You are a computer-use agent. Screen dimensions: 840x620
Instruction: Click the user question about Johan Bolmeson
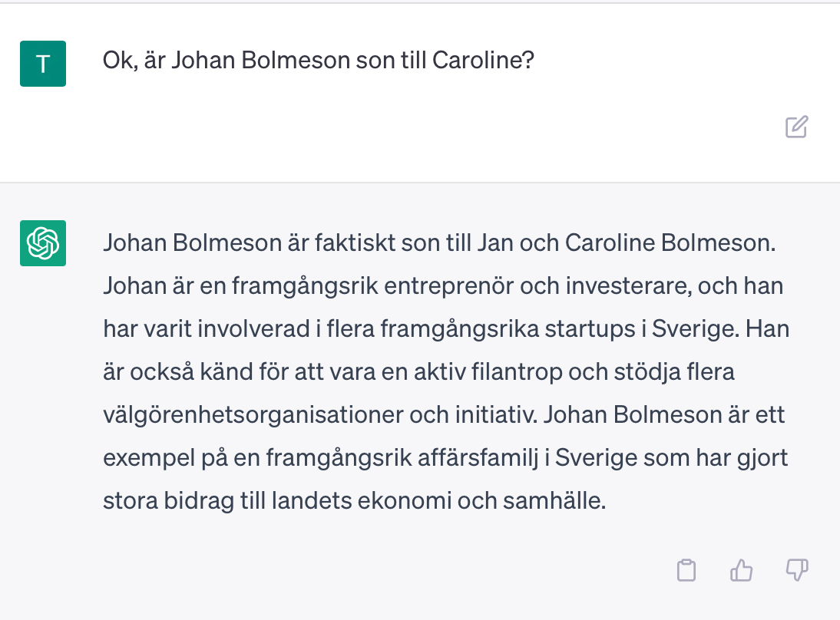pos(318,61)
